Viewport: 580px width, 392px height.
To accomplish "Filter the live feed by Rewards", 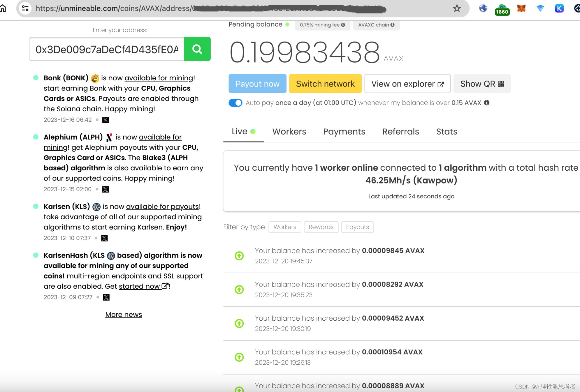I will pos(321,227).
